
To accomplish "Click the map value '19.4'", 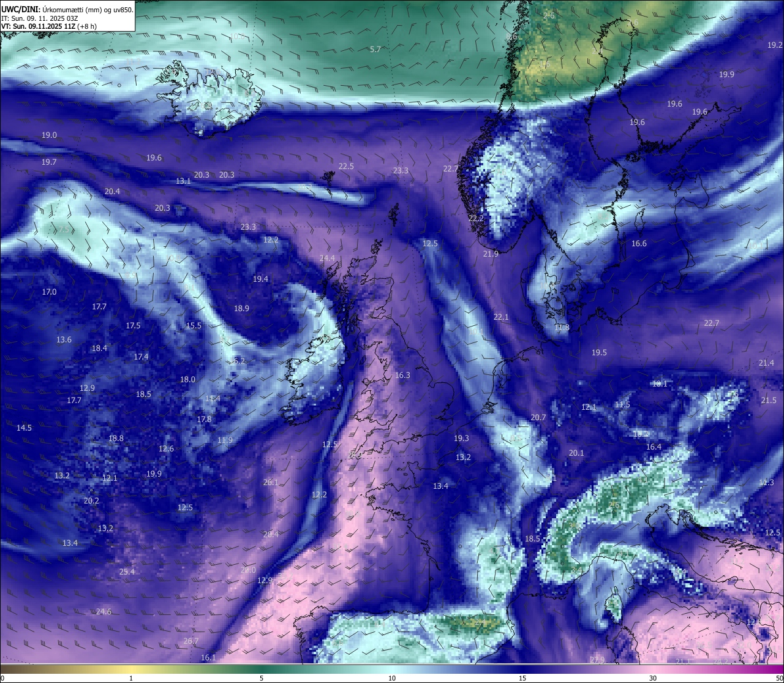I will 260,279.
